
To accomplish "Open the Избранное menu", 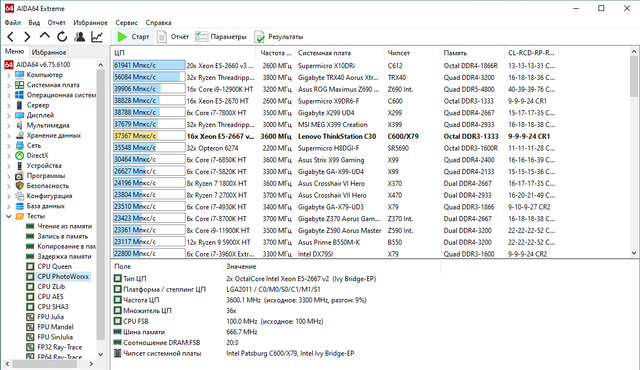I will click(x=90, y=22).
